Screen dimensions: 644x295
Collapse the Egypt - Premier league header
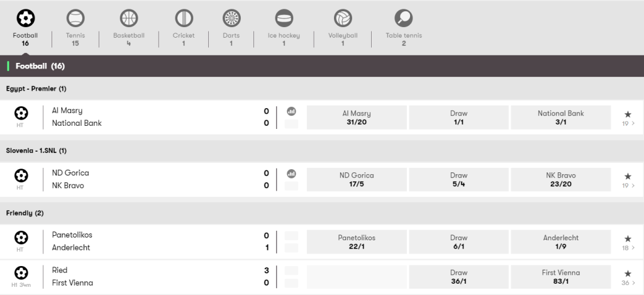[x=322, y=89]
